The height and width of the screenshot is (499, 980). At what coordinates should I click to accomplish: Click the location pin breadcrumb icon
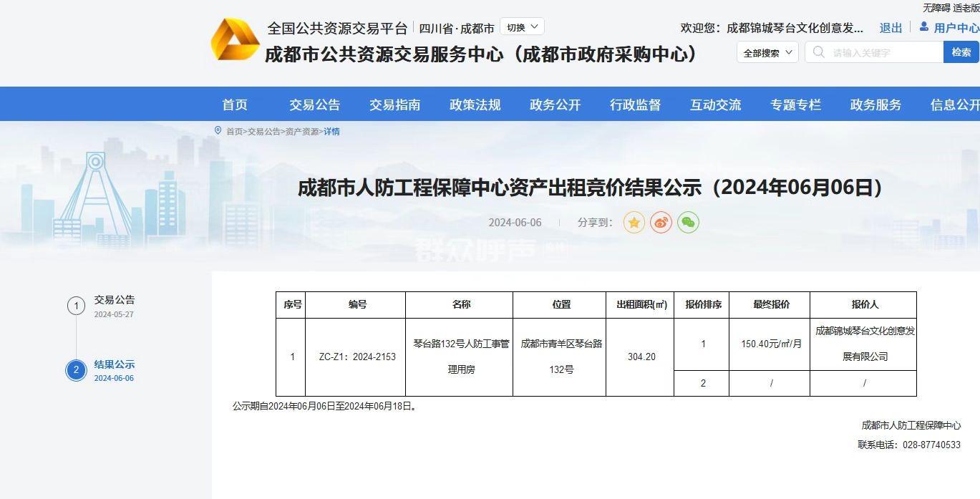point(218,131)
